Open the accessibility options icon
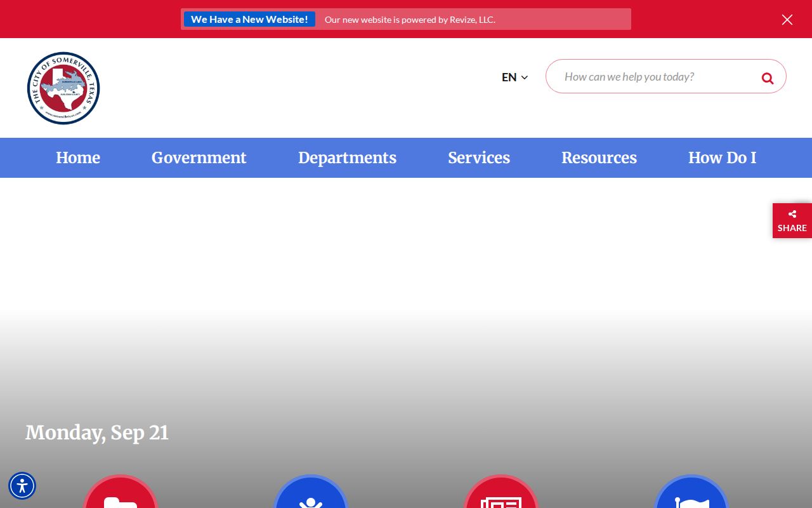 point(22,486)
